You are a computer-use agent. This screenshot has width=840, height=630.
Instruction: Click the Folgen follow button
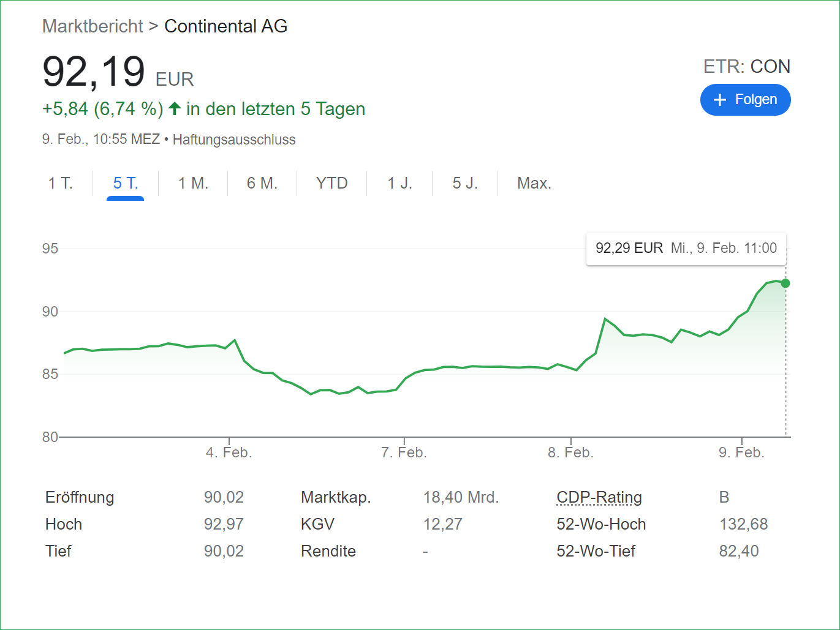pos(745,100)
